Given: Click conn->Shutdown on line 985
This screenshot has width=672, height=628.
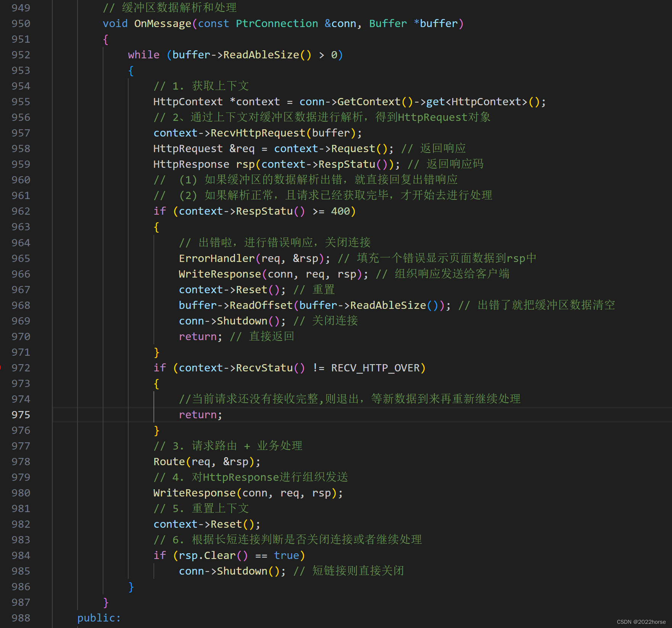Looking at the screenshot, I should [x=223, y=571].
